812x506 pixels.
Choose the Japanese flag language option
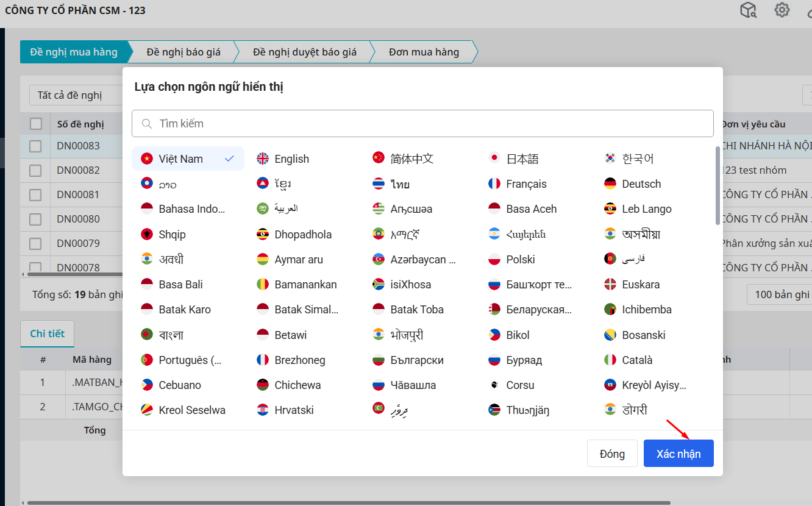point(494,159)
